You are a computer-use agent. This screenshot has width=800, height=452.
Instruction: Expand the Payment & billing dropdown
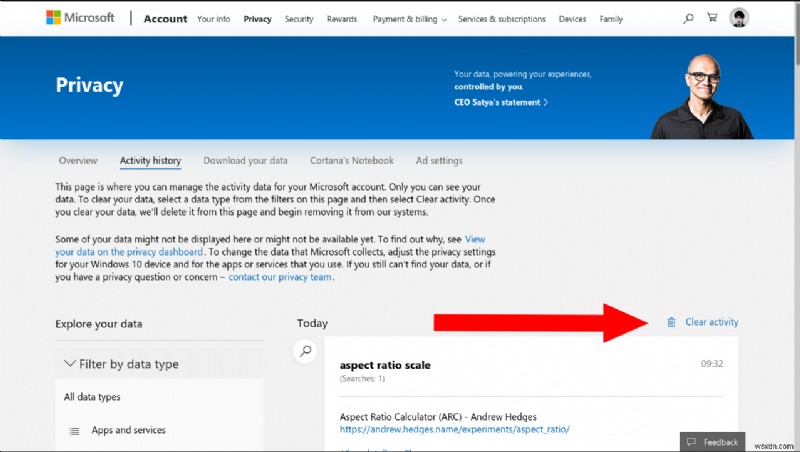409,19
